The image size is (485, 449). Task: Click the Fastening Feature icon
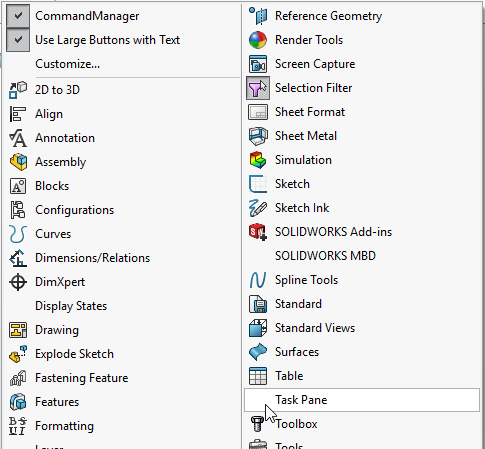pyautogui.click(x=18, y=378)
